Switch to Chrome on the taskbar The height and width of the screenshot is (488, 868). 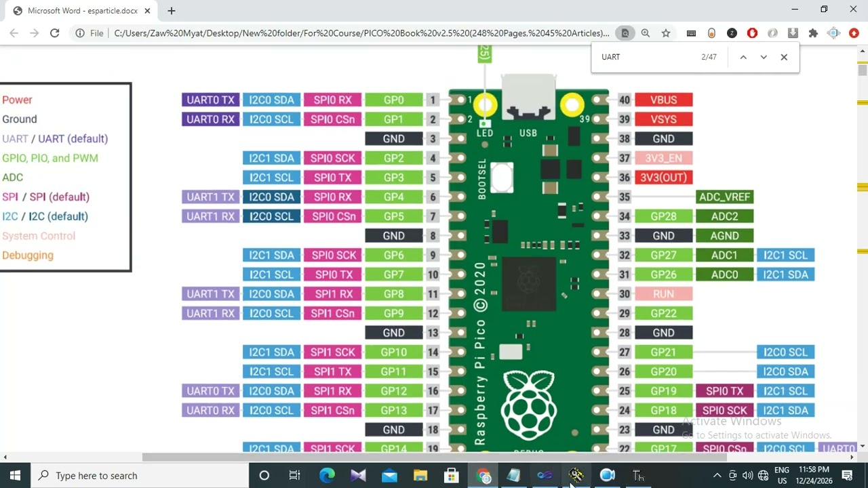click(484, 476)
